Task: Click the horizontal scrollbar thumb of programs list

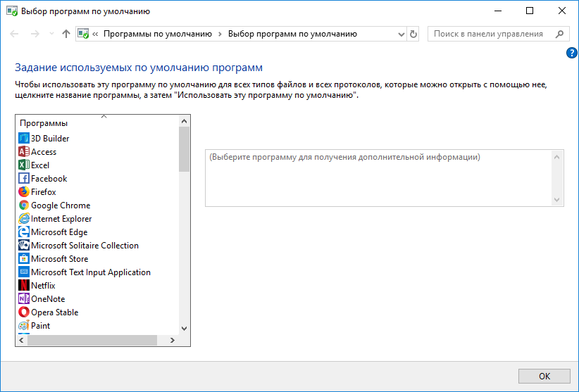Action: [x=92, y=340]
